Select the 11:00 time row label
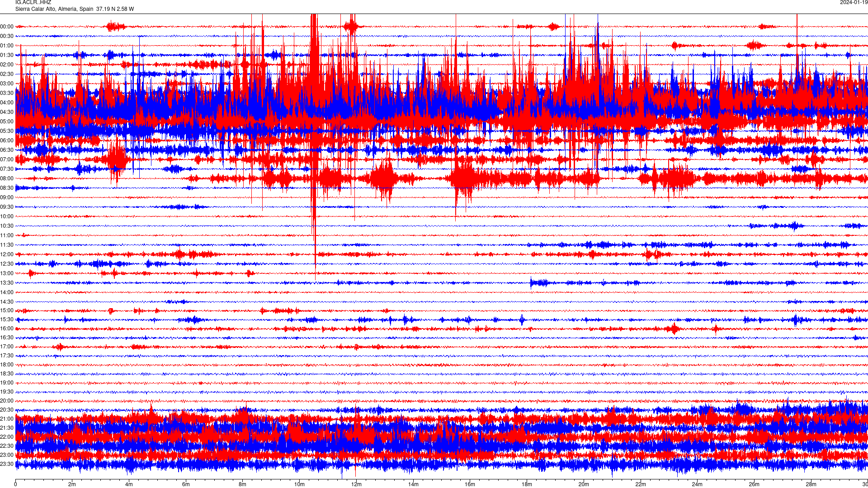 click(x=7, y=235)
